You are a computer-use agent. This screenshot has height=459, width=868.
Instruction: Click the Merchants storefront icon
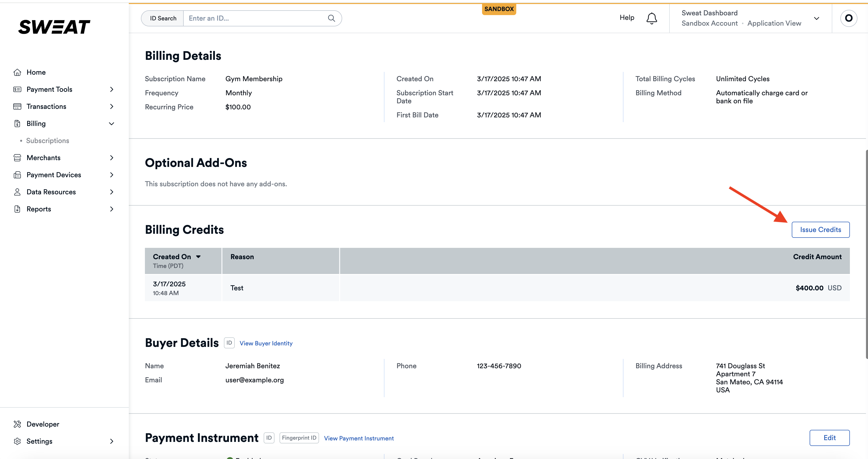(x=17, y=158)
